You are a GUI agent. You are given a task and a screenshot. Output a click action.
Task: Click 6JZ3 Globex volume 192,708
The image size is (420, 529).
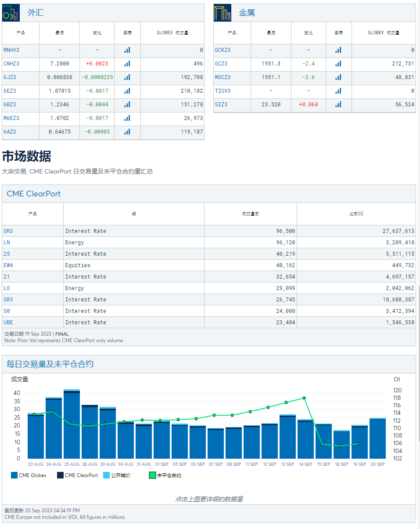[x=191, y=77]
